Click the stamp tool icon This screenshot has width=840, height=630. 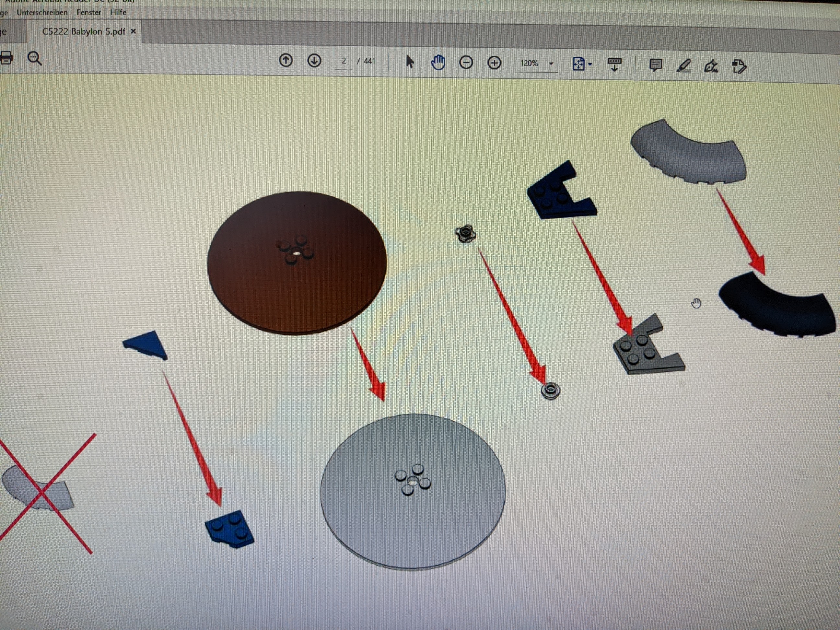pyautogui.click(x=739, y=67)
